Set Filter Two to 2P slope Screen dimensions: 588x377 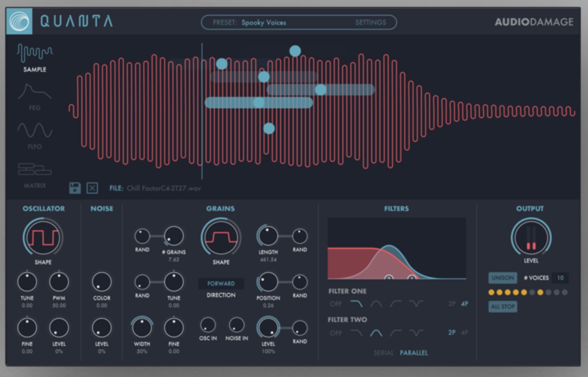[x=452, y=332]
